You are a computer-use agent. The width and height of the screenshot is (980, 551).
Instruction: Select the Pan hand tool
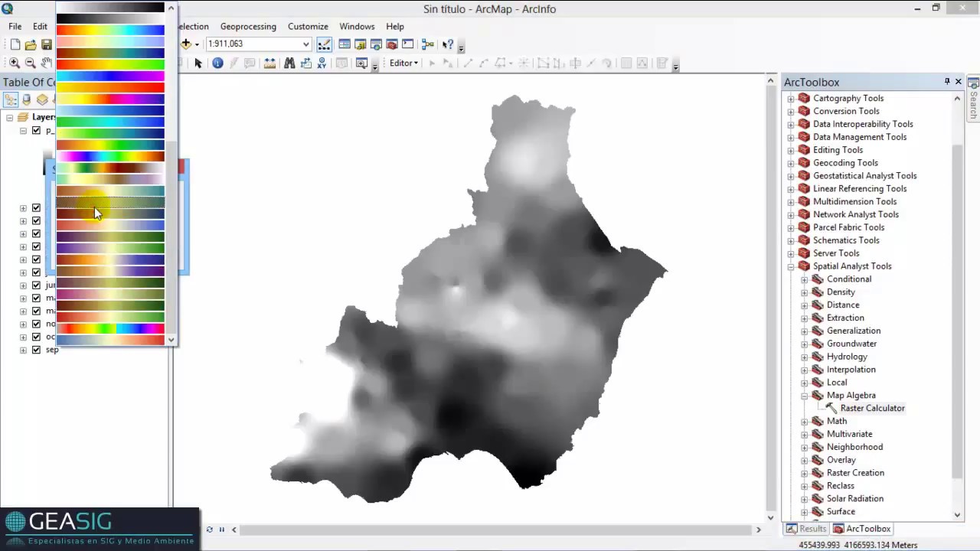(x=47, y=63)
